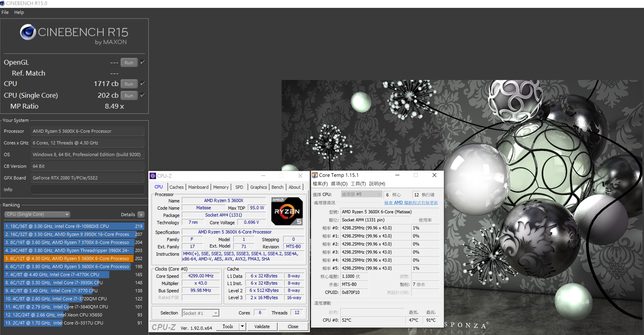
Task: Run the CPU benchmark
Action: 129,84
